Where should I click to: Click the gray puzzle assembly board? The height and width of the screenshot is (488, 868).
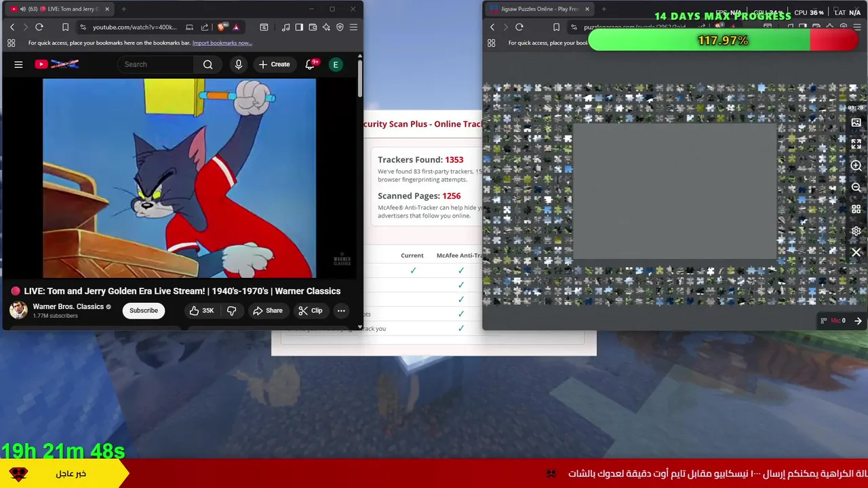pos(675,190)
